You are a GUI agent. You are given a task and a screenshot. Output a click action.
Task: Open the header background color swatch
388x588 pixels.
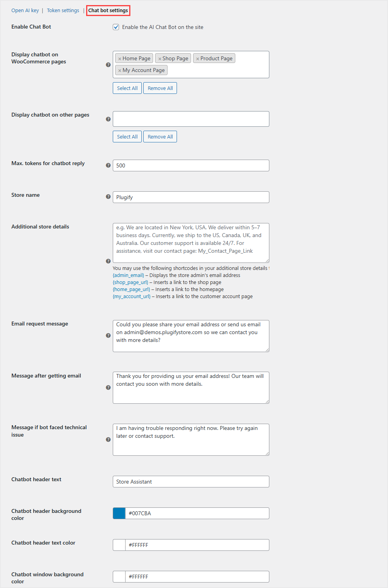tap(119, 513)
